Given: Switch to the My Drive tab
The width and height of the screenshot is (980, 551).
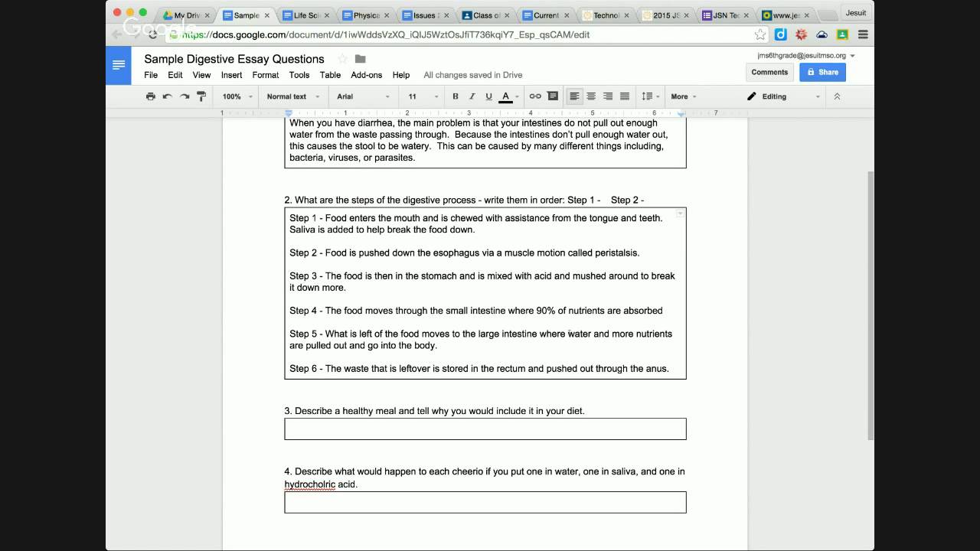Looking at the screenshot, I should (x=186, y=15).
